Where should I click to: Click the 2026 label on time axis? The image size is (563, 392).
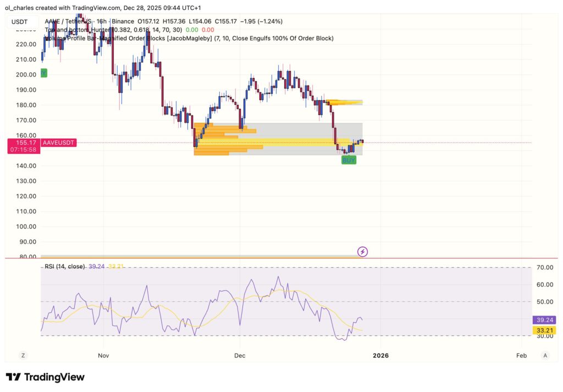point(380,356)
